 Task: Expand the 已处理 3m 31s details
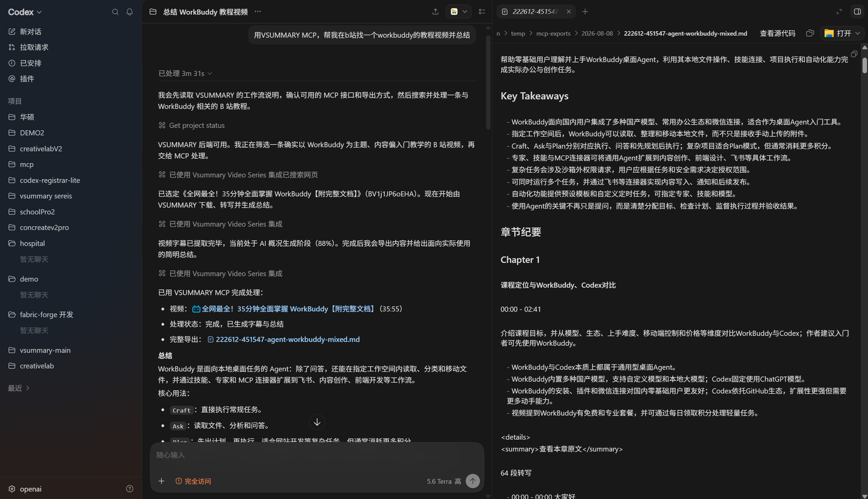tap(185, 73)
